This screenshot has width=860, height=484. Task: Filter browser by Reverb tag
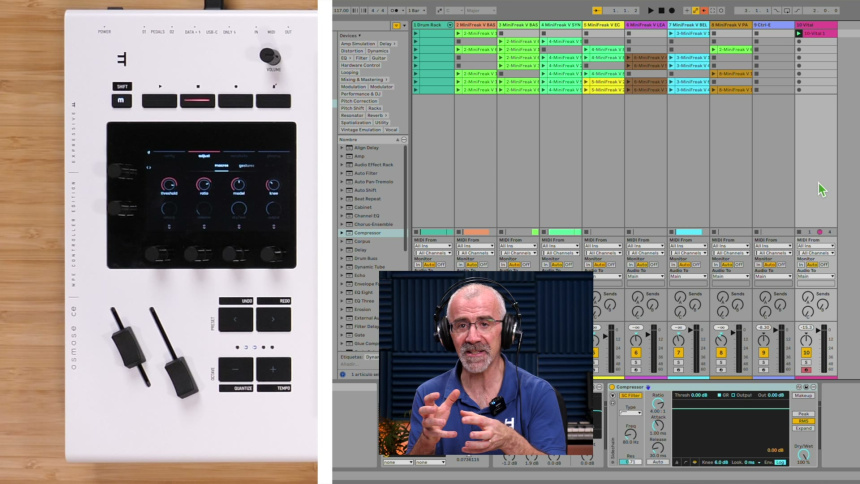tap(376, 115)
